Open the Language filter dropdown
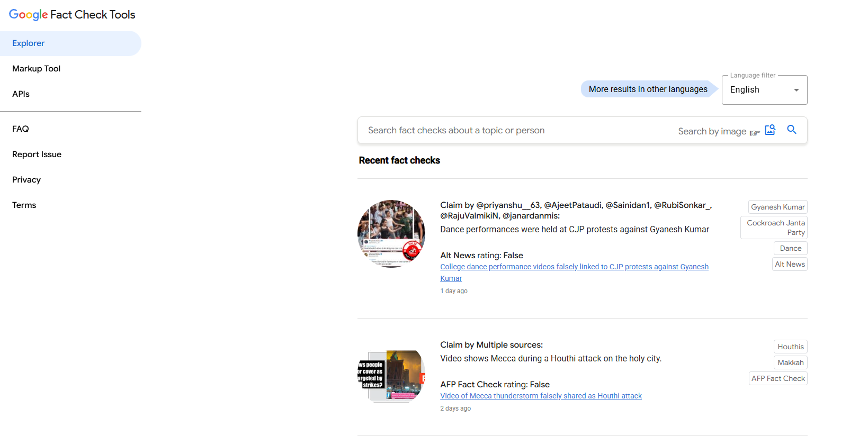The height and width of the screenshot is (436, 868). 764,90
